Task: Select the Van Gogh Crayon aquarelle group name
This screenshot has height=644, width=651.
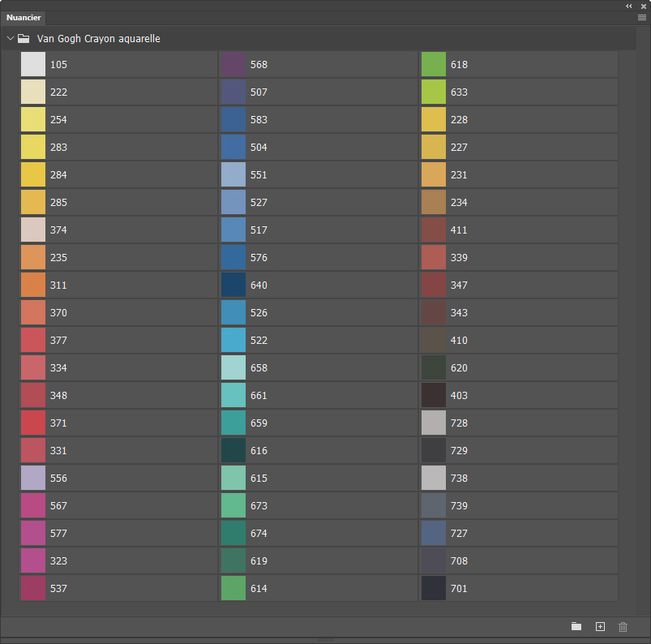Action: point(98,39)
